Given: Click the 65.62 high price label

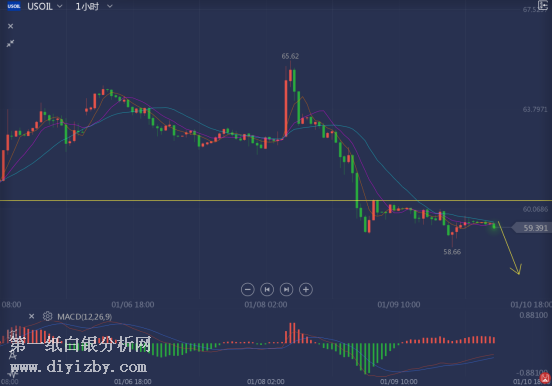Looking at the screenshot, I should tap(290, 56).
